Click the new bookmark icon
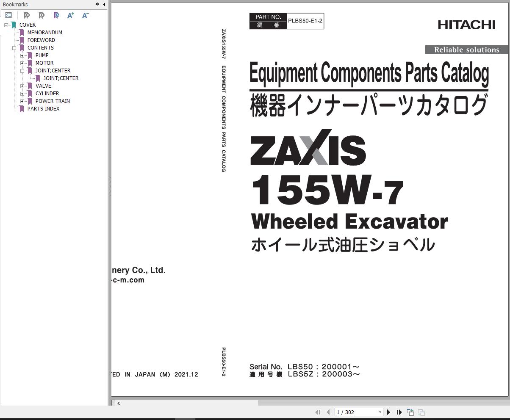Screen dimensions: 510x420 [41, 15]
